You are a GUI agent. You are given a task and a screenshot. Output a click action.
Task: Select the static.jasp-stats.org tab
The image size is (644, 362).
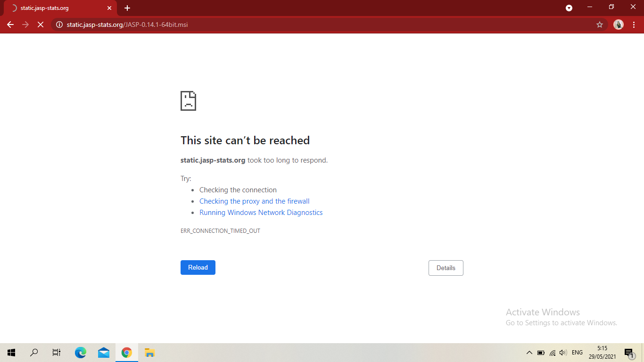tap(57, 8)
